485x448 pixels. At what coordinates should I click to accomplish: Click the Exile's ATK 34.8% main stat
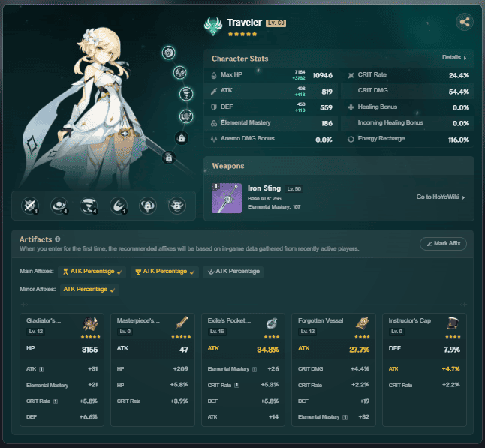pyautogui.click(x=243, y=350)
